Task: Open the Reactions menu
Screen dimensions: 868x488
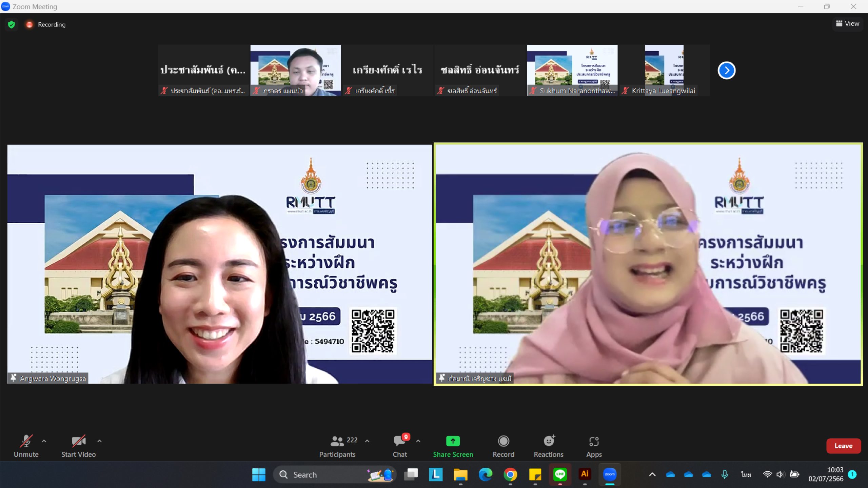Action: tap(549, 446)
